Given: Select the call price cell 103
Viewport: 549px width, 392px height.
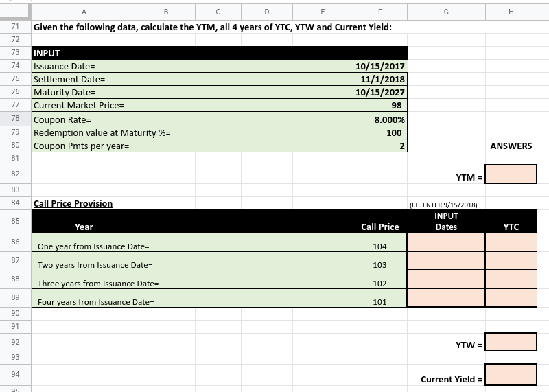Looking at the screenshot, I should 380,261.
